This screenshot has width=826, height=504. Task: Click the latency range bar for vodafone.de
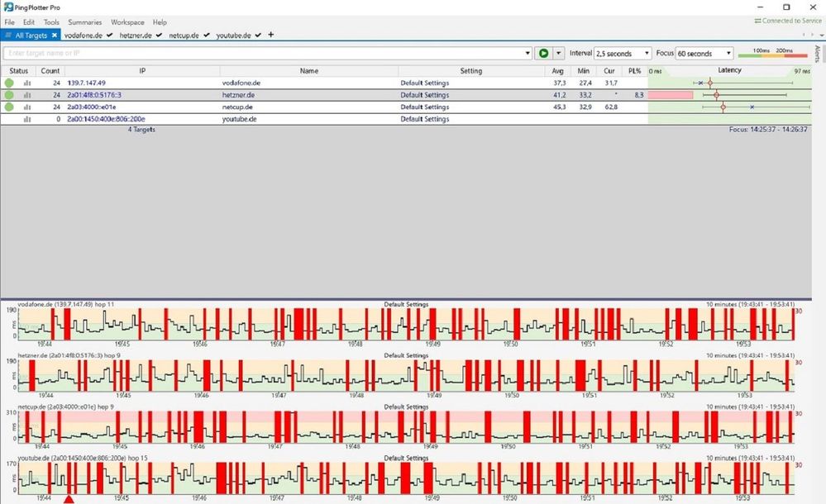[742, 83]
